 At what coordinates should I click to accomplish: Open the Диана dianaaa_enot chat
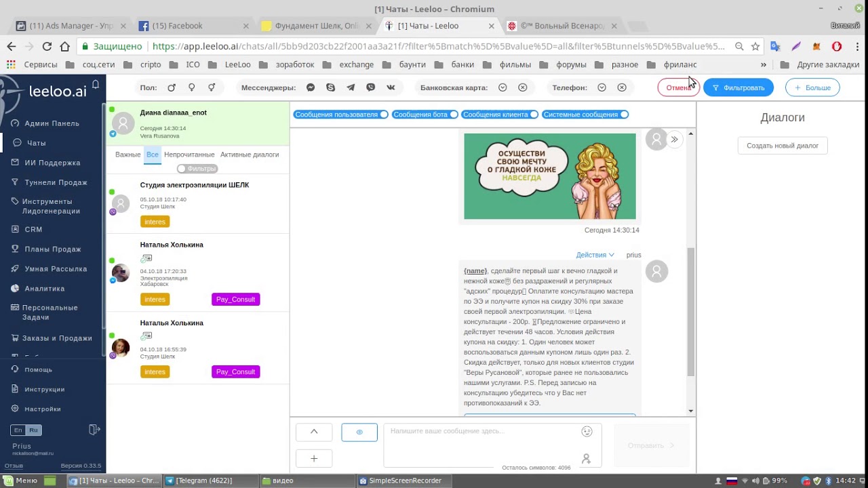click(198, 124)
